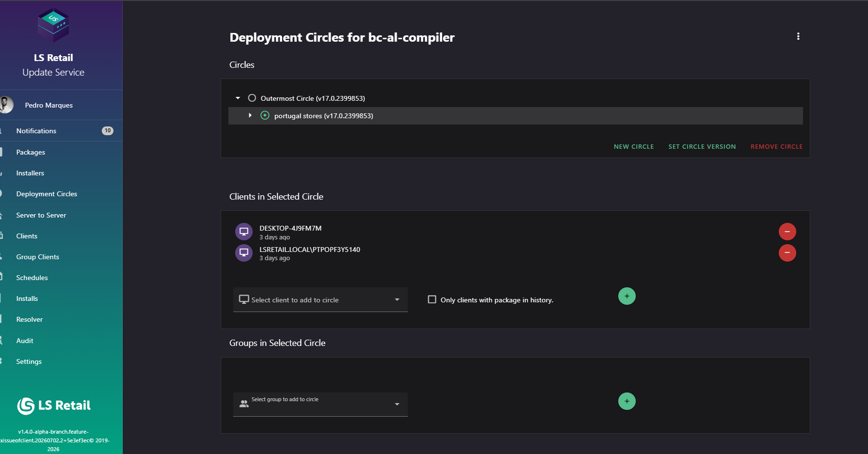Click notifications badge showing 10

[x=108, y=131]
